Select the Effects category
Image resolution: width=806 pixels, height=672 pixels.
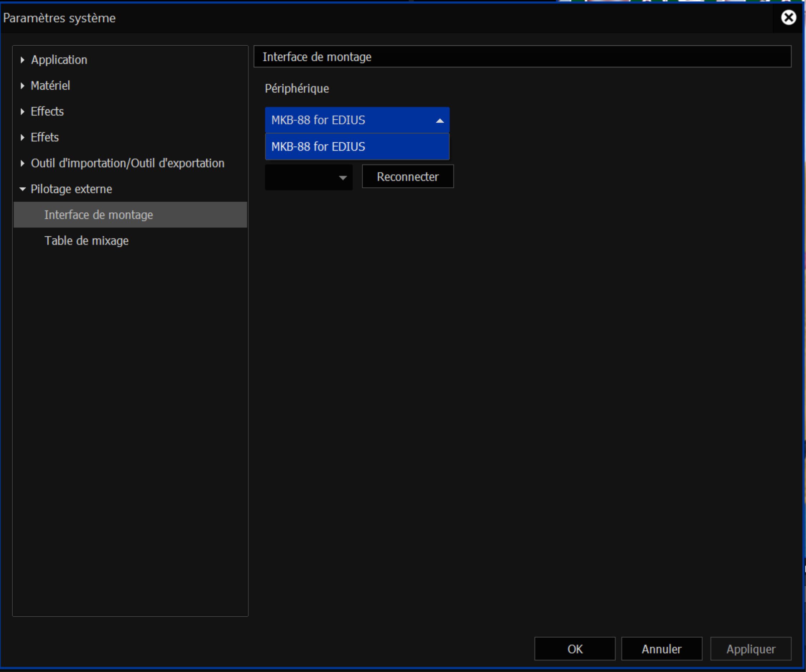pos(47,112)
